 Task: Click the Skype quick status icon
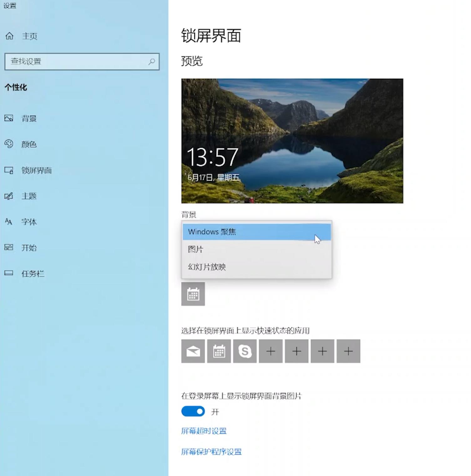245,351
